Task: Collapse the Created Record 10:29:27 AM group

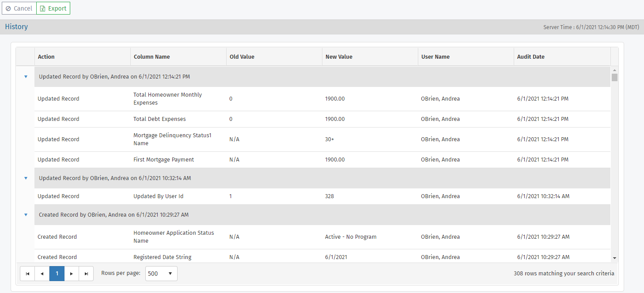Action: point(26,215)
